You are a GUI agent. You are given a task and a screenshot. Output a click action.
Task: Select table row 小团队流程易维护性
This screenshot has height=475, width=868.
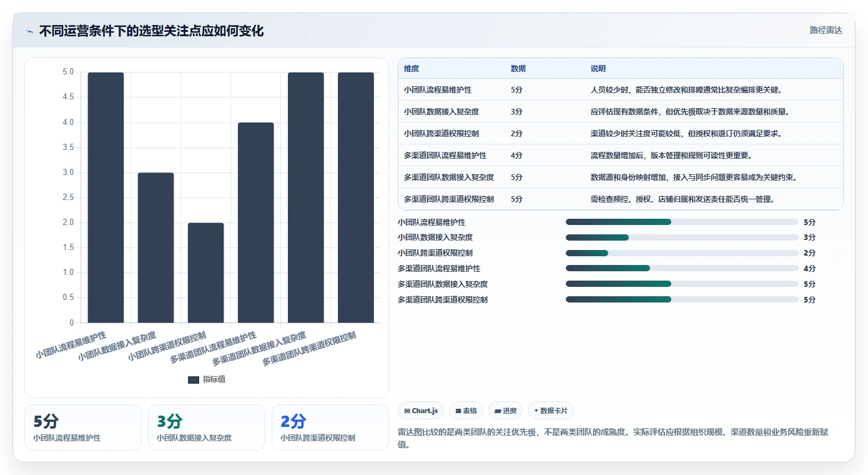(620, 90)
